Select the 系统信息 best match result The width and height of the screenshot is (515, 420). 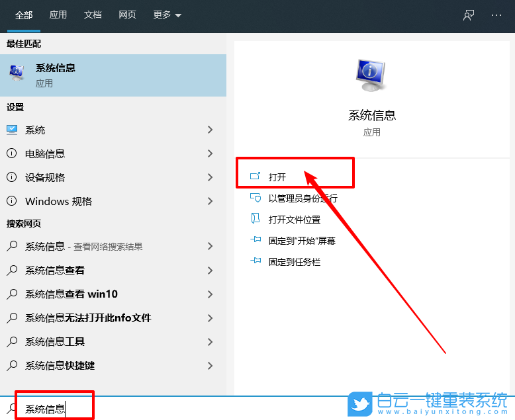coord(113,75)
